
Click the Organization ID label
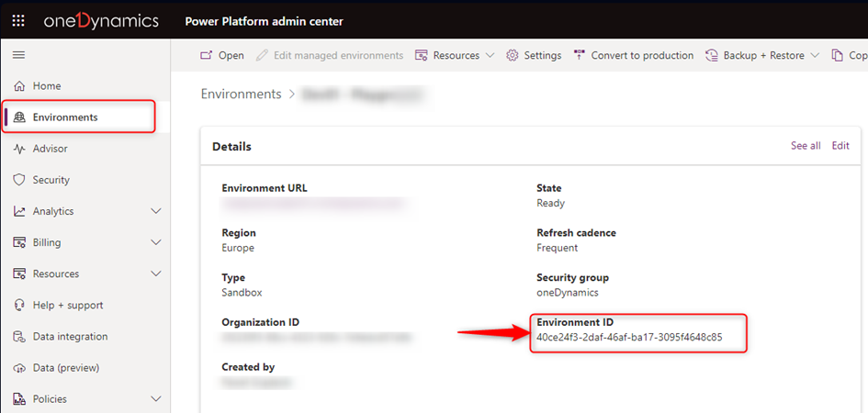[x=261, y=322]
